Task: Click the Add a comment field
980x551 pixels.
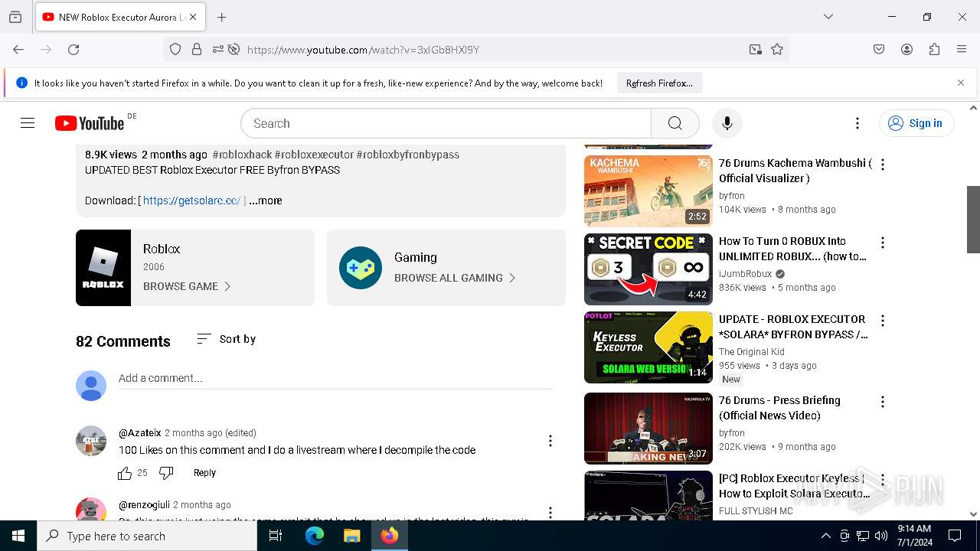Action: point(336,379)
